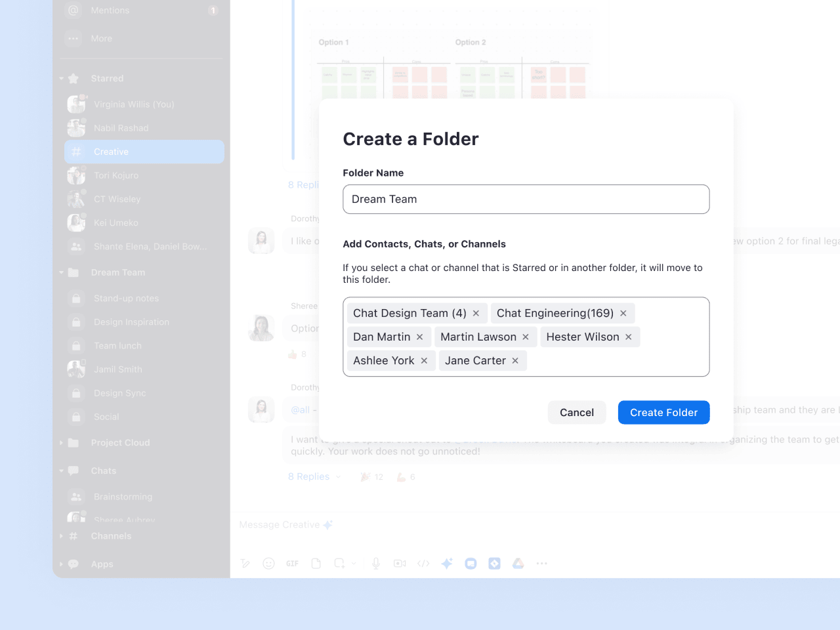840x630 pixels.
Task: Click the microphone audio message icon
Action: (x=376, y=564)
